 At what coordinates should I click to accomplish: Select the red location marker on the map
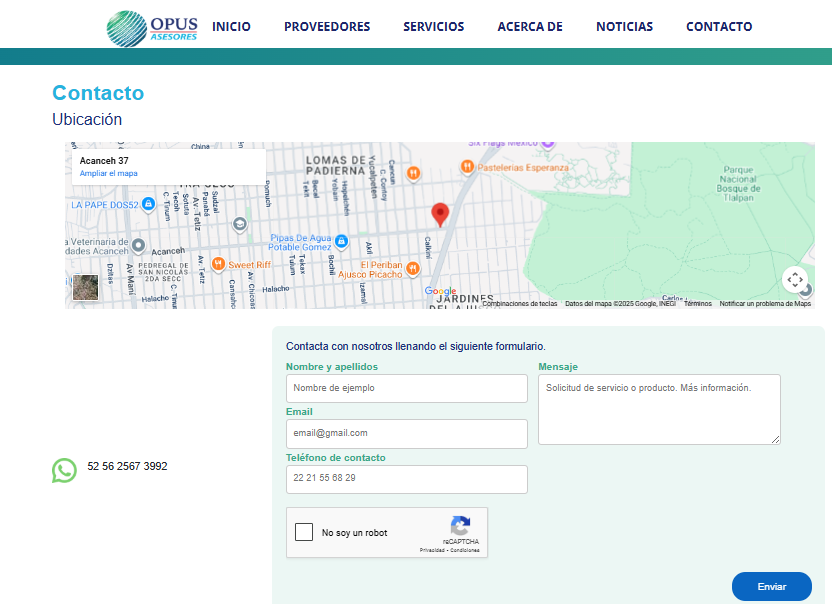440,213
